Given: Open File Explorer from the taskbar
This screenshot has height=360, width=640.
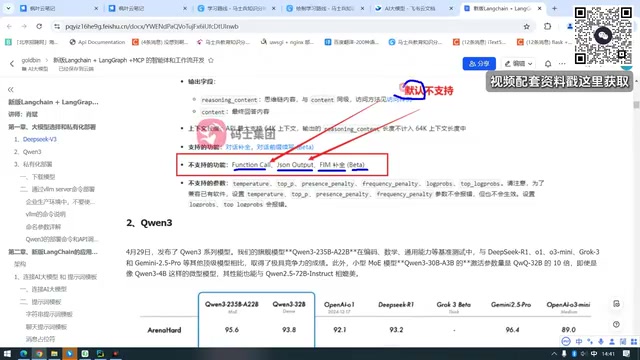Looking at the screenshot, I should pos(54,353).
